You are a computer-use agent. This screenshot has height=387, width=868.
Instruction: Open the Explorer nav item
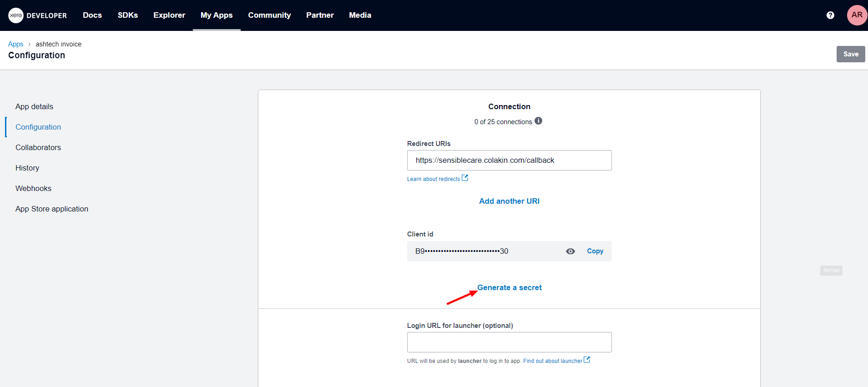[169, 15]
